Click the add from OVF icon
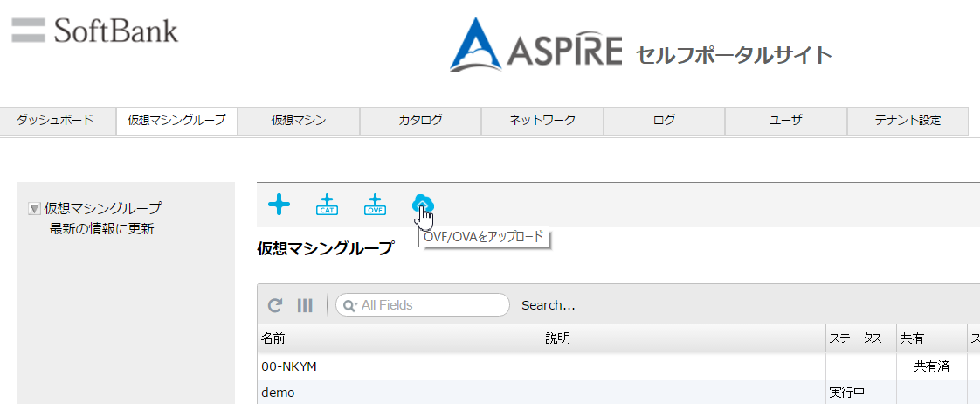Image resolution: width=980 pixels, height=404 pixels. 375,205
